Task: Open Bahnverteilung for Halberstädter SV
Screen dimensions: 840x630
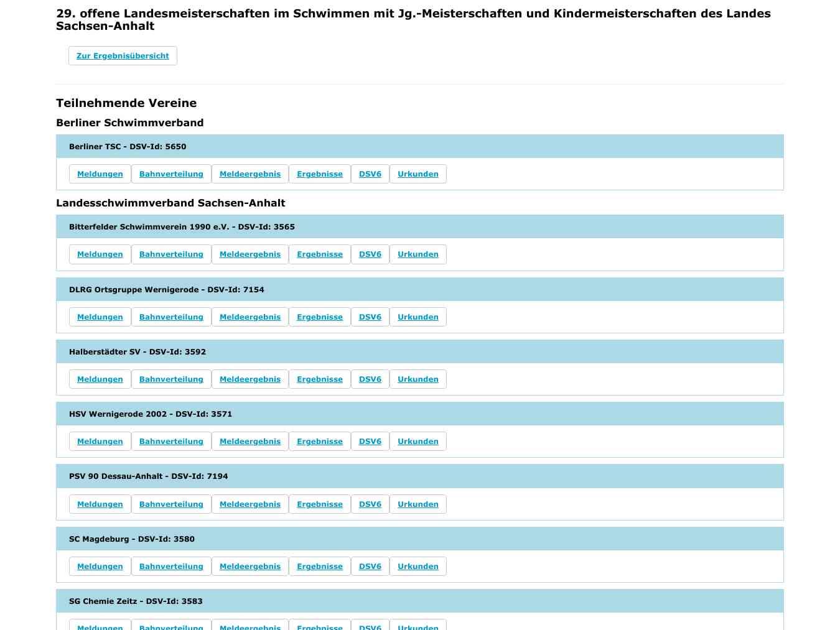Action: (171, 379)
